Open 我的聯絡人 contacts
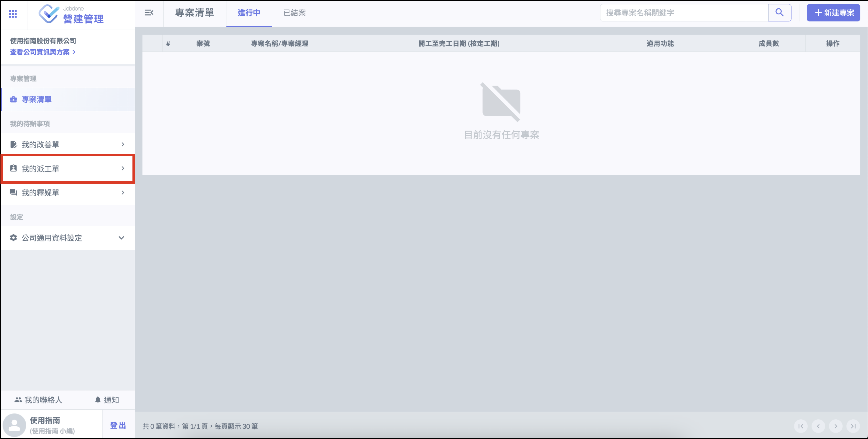 click(38, 400)
